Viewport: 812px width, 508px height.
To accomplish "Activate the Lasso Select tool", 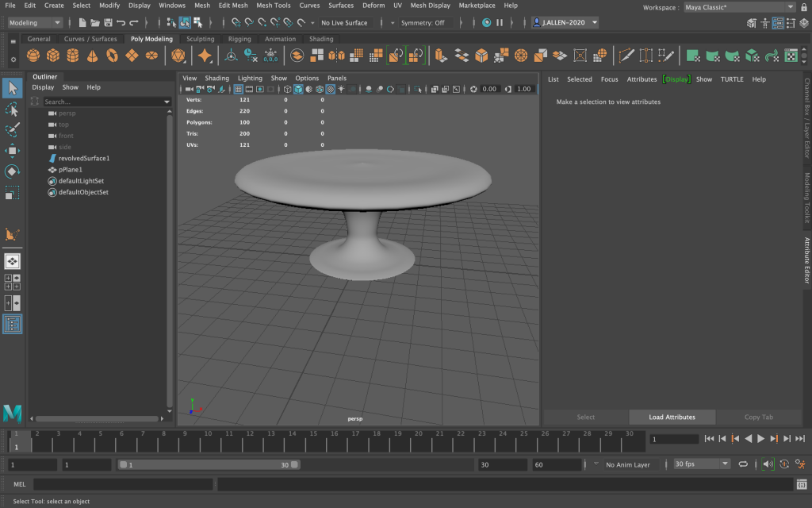I will pyautogui.click(x=12, y=109).
